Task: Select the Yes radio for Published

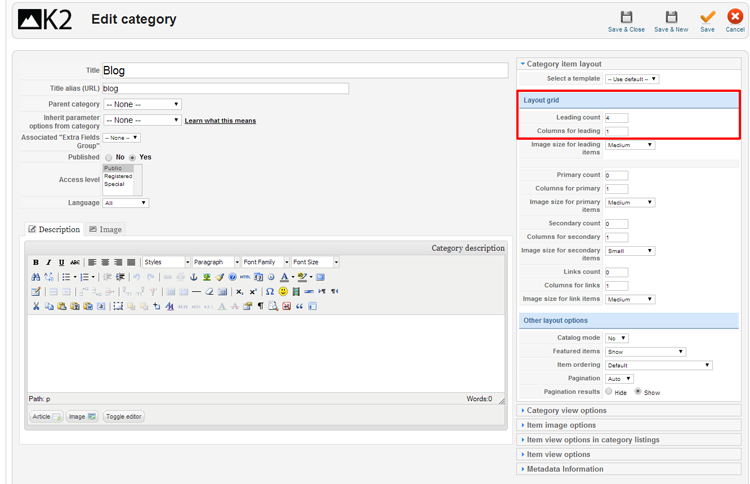Action: (132, 158)
